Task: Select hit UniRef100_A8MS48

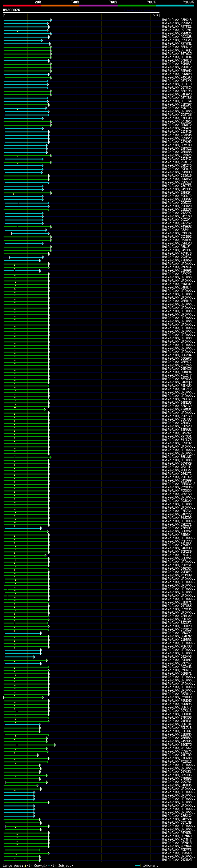Action: (177, 20)
